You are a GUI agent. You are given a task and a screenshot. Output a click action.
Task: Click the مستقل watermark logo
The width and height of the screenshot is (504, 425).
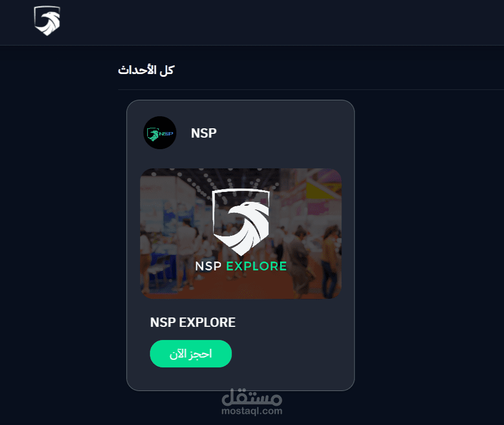click(x=251, y=397)
